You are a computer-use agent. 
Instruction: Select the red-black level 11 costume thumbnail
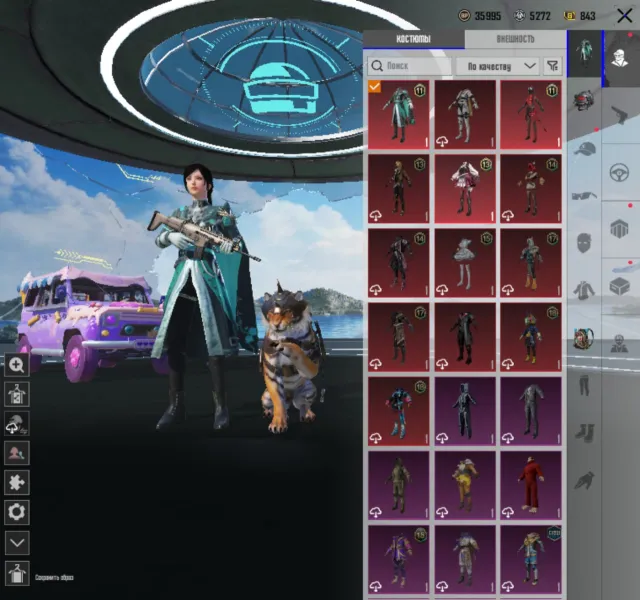pyautogui.click(x=531, y=114)
